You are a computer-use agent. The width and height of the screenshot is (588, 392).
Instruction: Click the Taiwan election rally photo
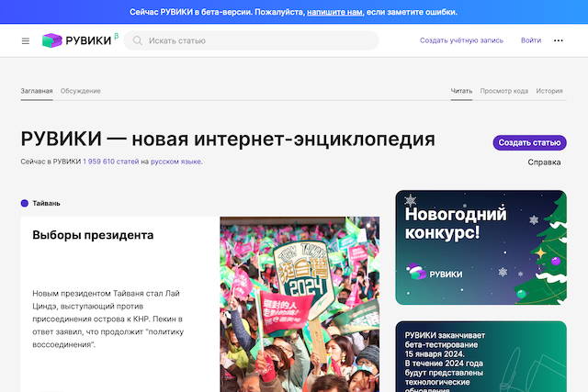point(300,304)
